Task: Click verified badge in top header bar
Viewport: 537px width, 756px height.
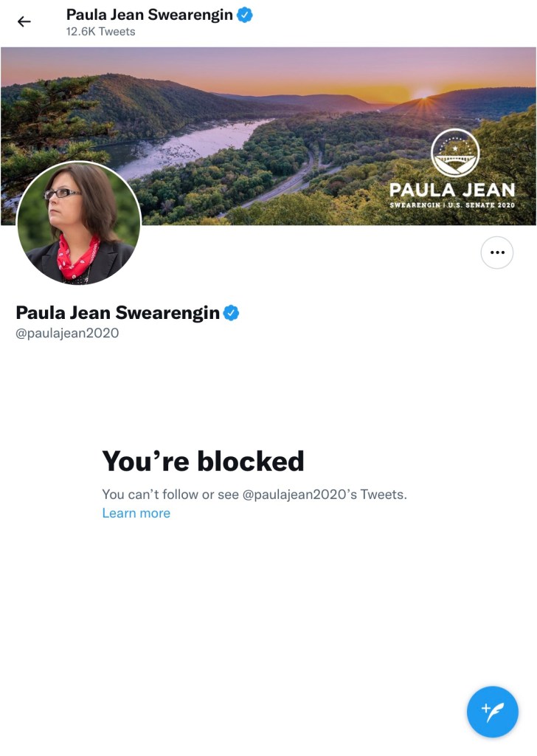Action: pos(245,15)
